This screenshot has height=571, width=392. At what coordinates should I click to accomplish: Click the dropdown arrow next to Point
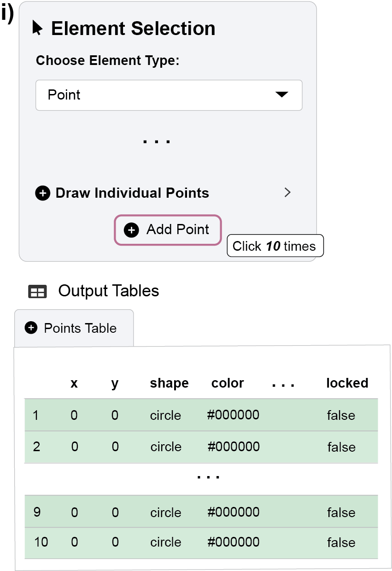click(281, 95)
